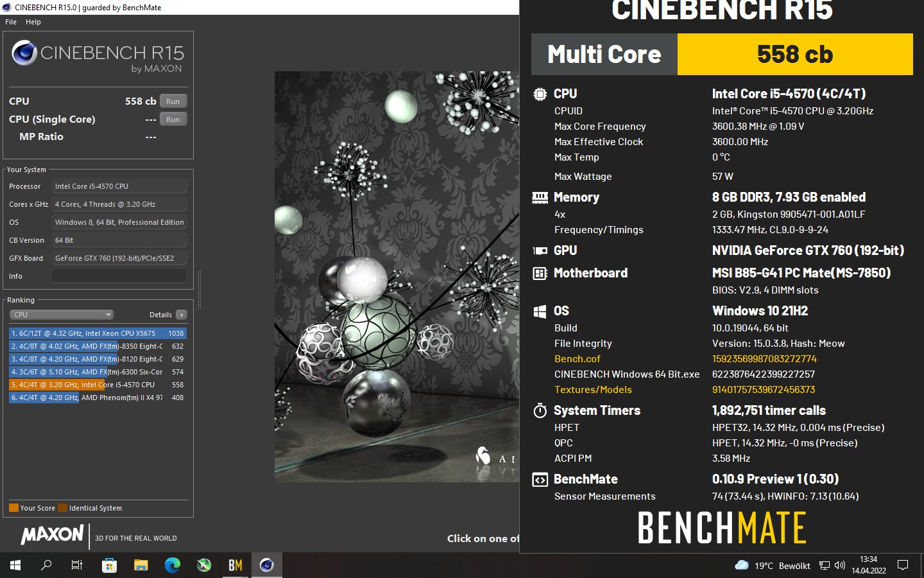This screenshot has height=578, width=924.
Task: Click the network tray icon
Action: (825, 566)
